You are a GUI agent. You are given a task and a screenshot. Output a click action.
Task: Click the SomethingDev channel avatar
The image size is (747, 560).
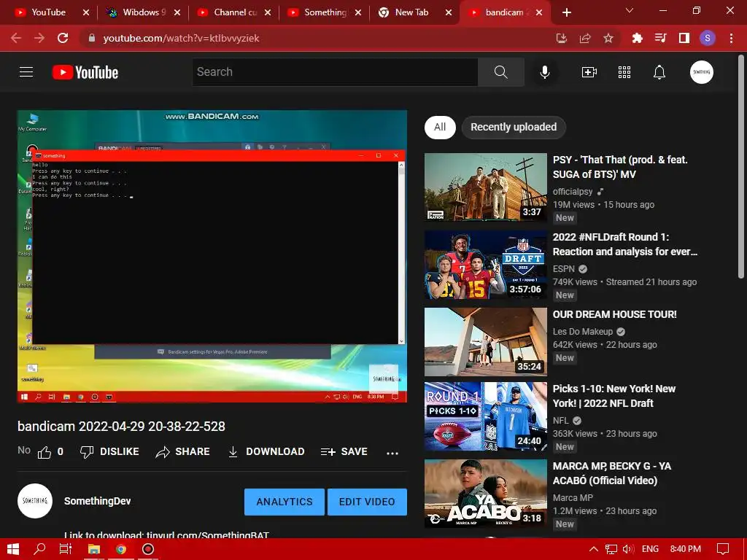[x=35, y=501]
